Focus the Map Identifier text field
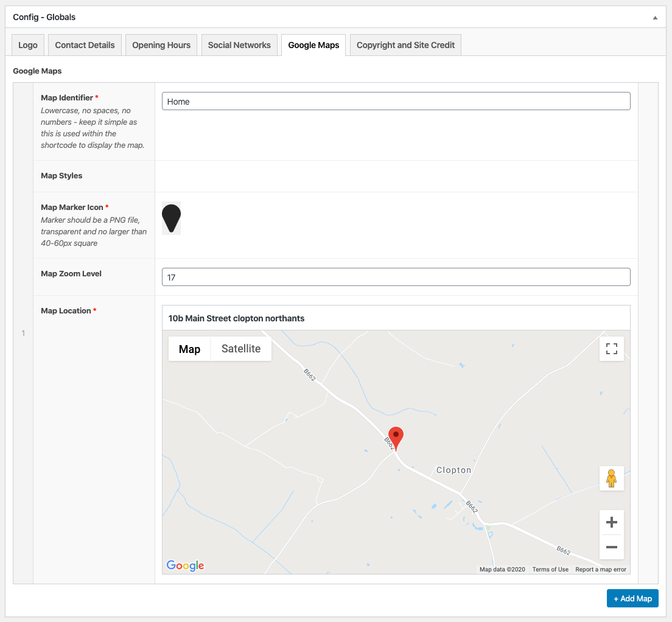The height and width of the screenshot is (622, 672). (x=396, y=102)
